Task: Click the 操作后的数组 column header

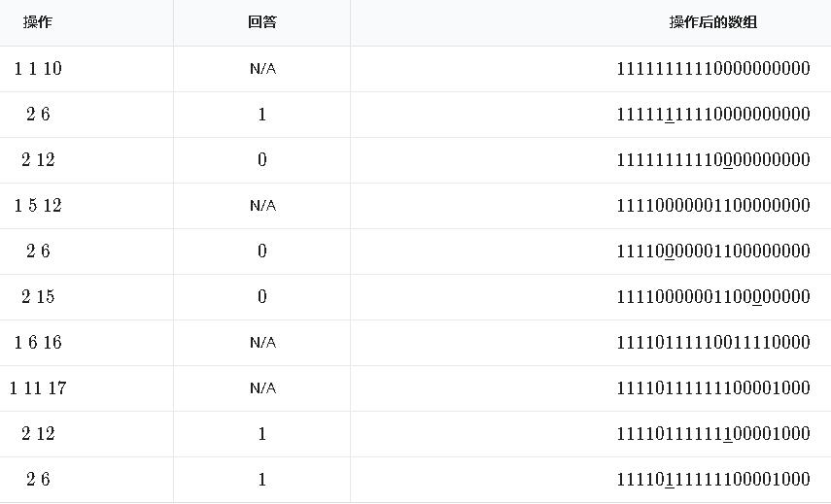Action: pos(712,22)
